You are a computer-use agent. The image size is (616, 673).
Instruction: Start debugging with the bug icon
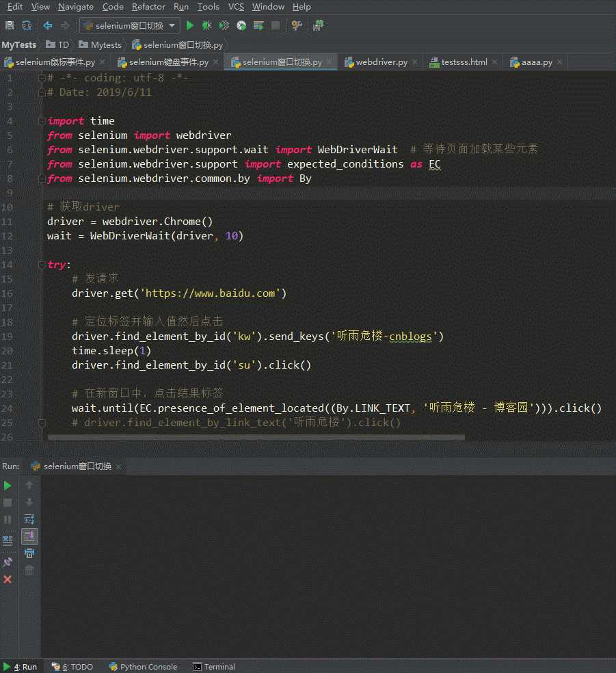click(x=206, y=25)
